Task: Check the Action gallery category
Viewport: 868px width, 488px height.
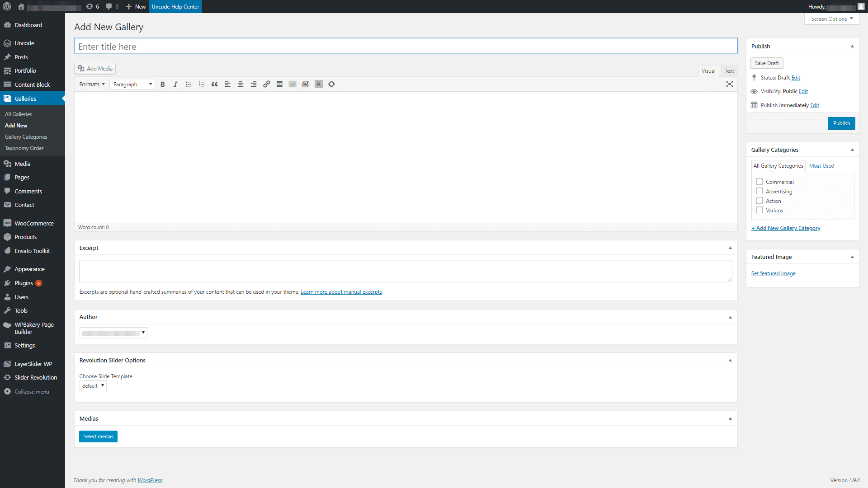Action: coord(759,201)
